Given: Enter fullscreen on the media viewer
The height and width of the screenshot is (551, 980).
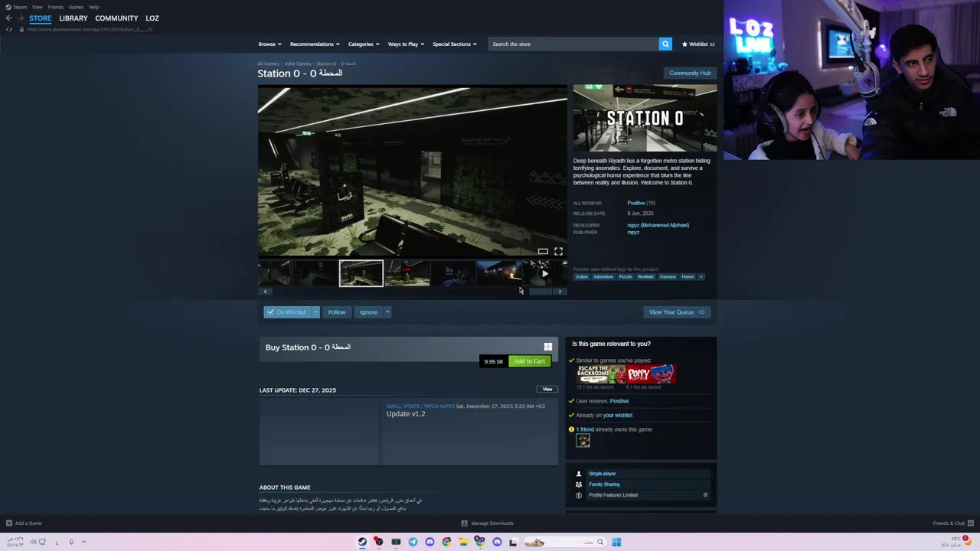Looking at the screenshot, I should tap(558, 251).
